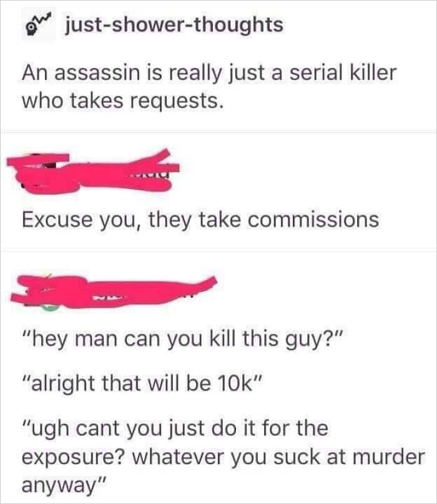Screen dimensions: 437x504
Task: Click the divider line below the original post
Action: (x=219, y=132)
